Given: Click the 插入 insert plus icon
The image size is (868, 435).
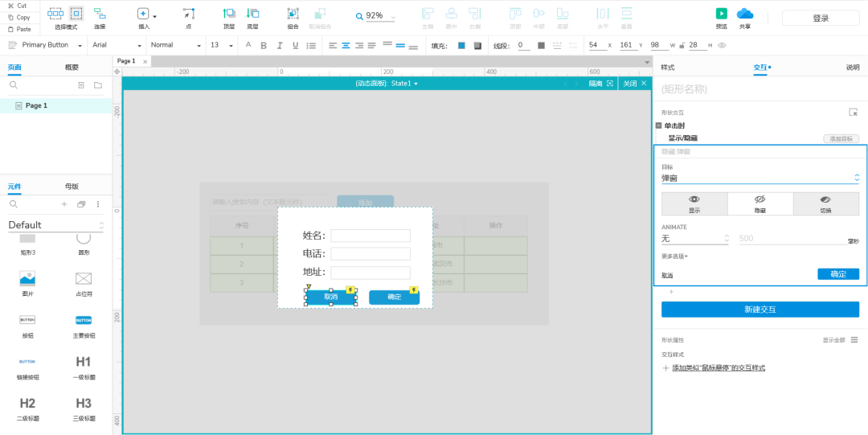Looking at the screenshot, I should click(143, 14).
